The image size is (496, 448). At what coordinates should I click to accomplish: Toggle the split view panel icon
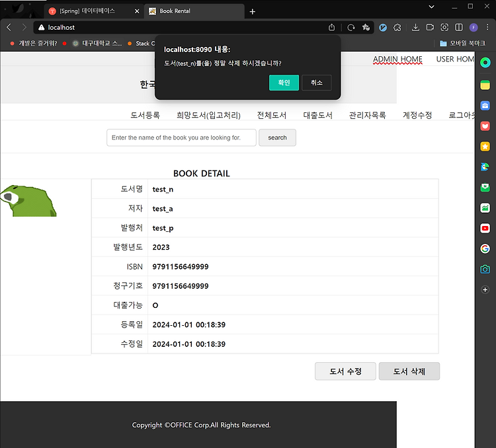click(x=459, y=28)
